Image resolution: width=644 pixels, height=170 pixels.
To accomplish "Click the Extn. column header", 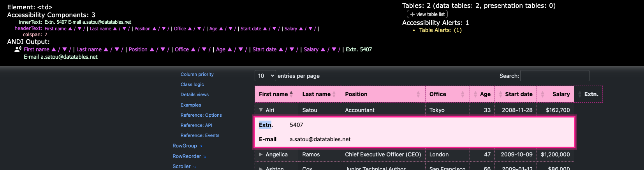I will tap(589, 94).
